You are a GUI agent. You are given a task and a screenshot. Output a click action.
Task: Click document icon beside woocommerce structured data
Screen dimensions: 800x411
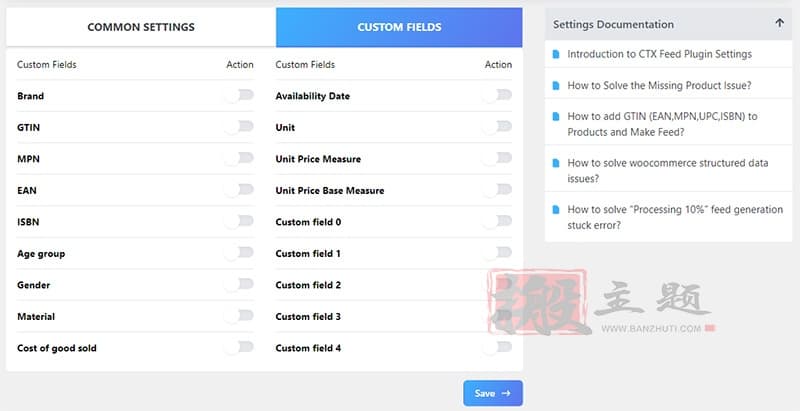point(556,163)
